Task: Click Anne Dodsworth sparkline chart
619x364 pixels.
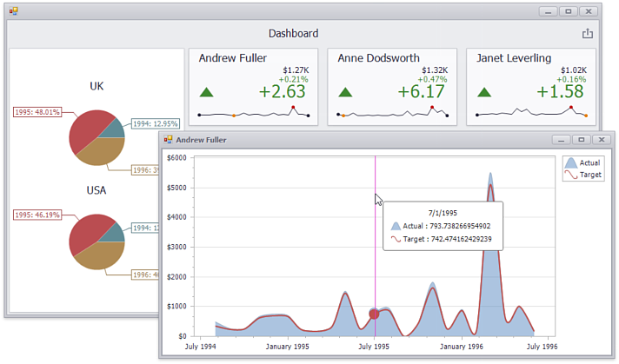Action: pos(393,112)
